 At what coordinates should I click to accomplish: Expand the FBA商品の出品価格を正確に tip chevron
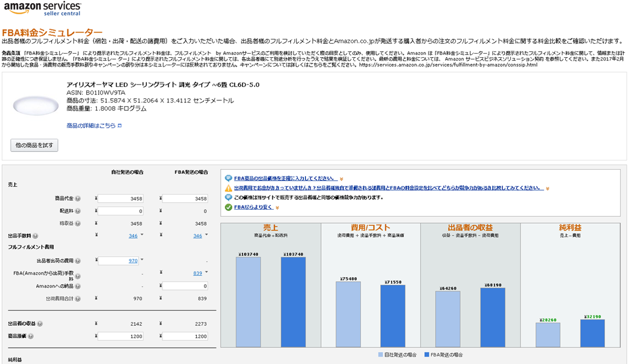(341, 179)
